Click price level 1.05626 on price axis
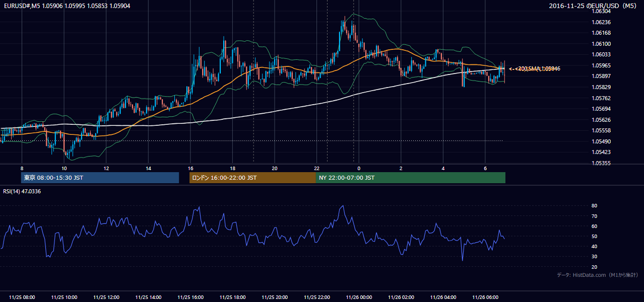 tap(602, 120)
